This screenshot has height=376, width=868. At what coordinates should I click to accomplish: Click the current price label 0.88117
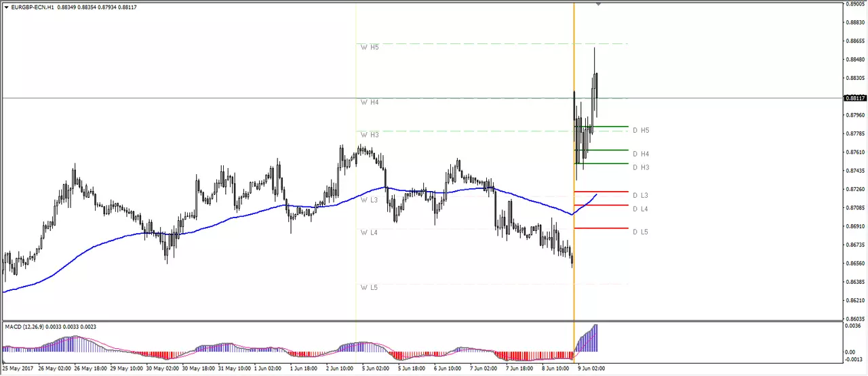click(855, 98)
